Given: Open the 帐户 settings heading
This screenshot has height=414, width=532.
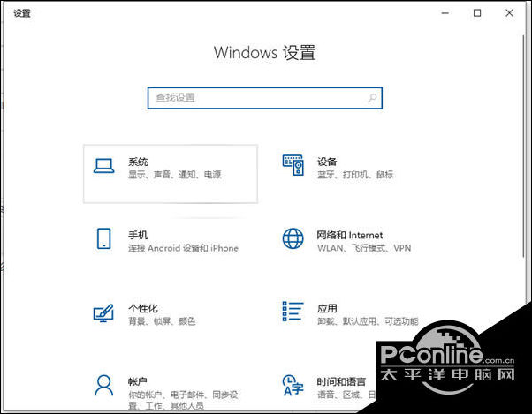Looking at the screenshot, I should pyautogui.click(x=137, y=381).
